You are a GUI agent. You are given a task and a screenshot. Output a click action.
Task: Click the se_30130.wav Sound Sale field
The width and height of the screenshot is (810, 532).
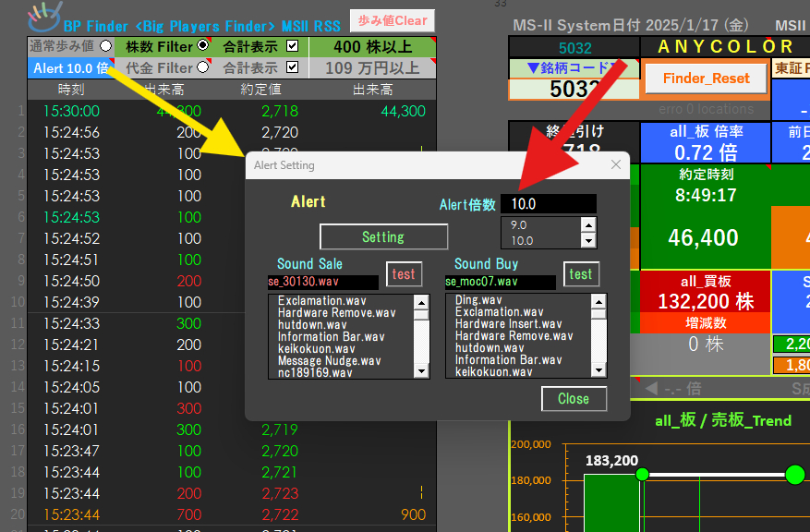click(323, 282)
